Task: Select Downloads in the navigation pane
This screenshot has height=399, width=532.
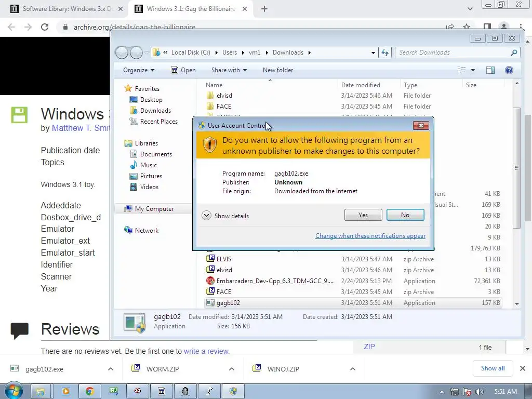Action: pyautogui.click(x=150, y=111)
